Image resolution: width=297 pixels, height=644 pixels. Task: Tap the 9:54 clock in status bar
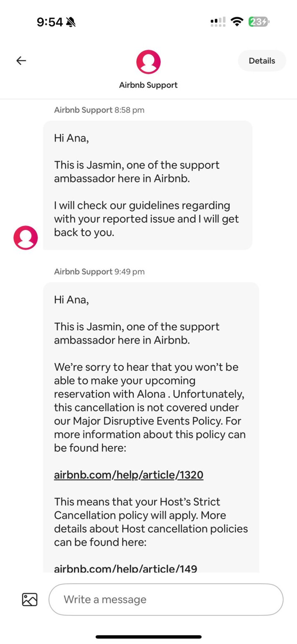50,22
